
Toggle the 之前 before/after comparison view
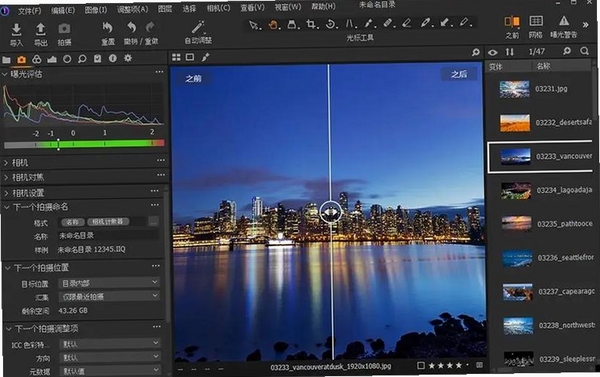tap(512, 21)
